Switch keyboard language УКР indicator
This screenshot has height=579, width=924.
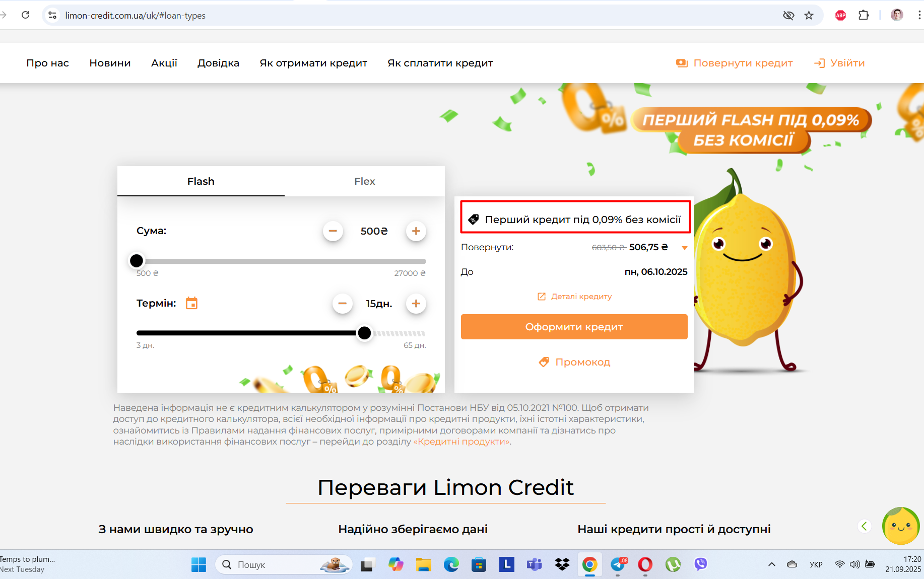click(816, 564)
